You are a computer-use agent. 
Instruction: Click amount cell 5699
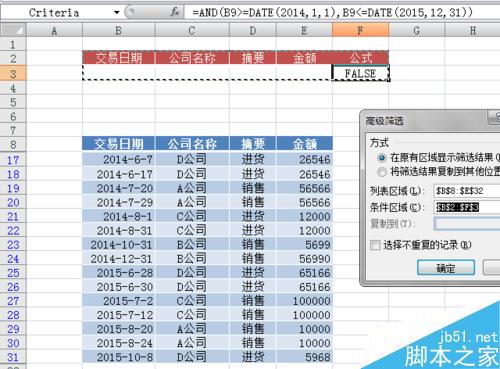click(304, 244)
